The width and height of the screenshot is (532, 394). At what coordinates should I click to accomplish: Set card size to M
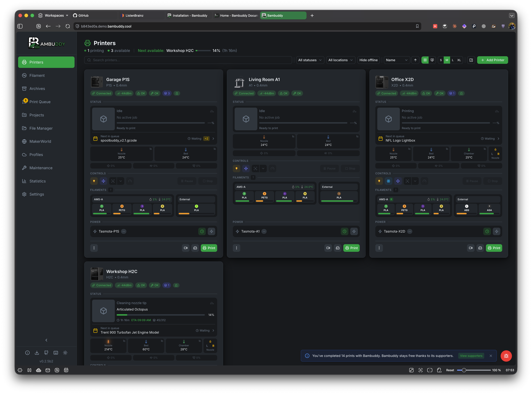click(x=447, y=60)
